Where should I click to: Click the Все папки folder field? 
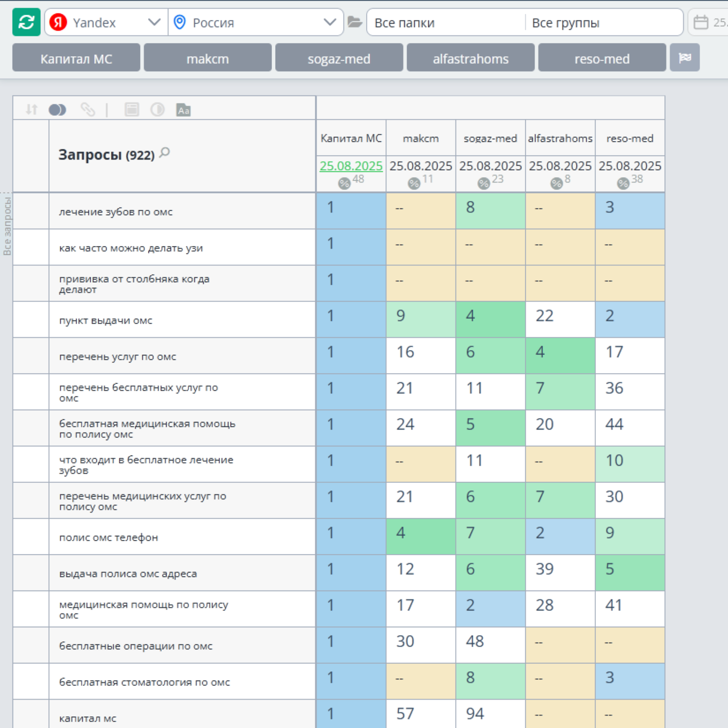coord(446,22)
